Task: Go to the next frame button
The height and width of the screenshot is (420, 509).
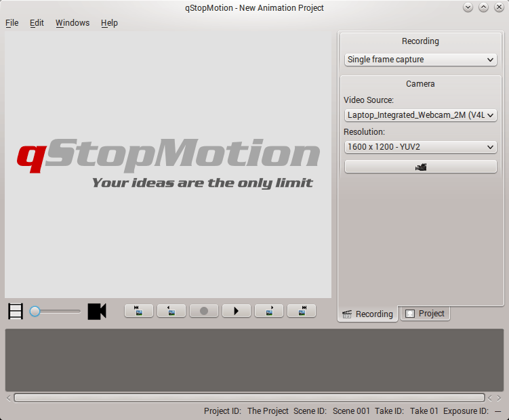Action: click(269, 311)
